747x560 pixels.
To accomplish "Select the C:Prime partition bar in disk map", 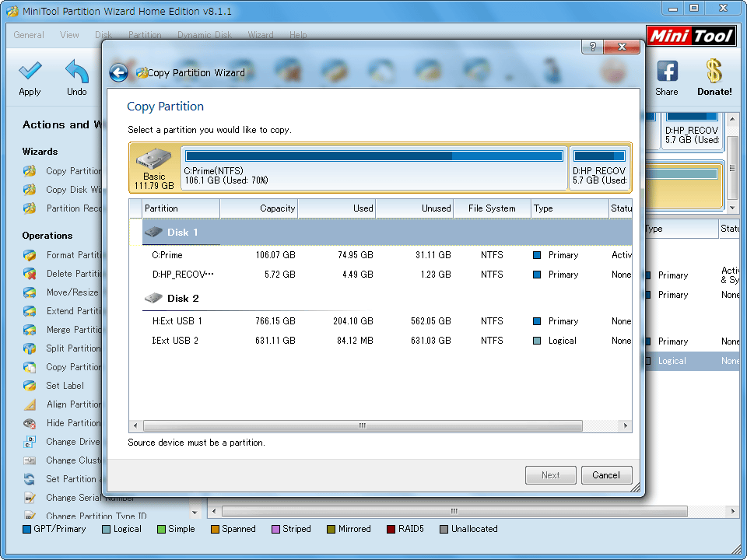I will coord(374,168).
